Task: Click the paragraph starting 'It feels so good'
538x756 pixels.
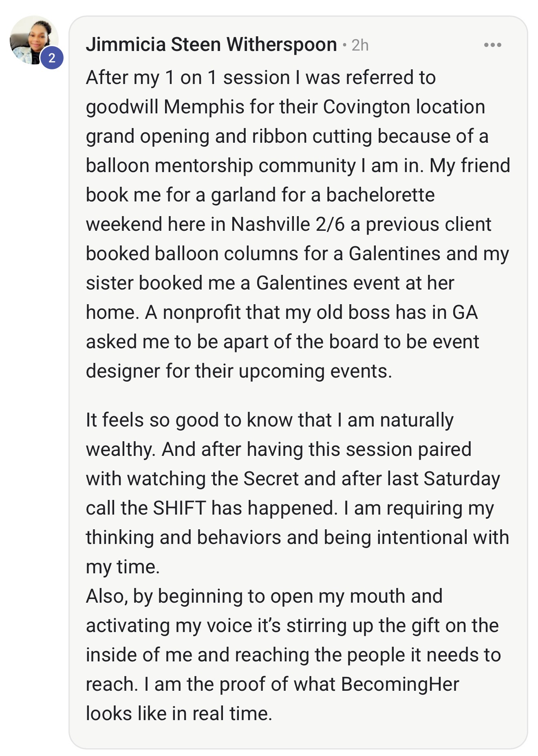Action: click(285, 493)
